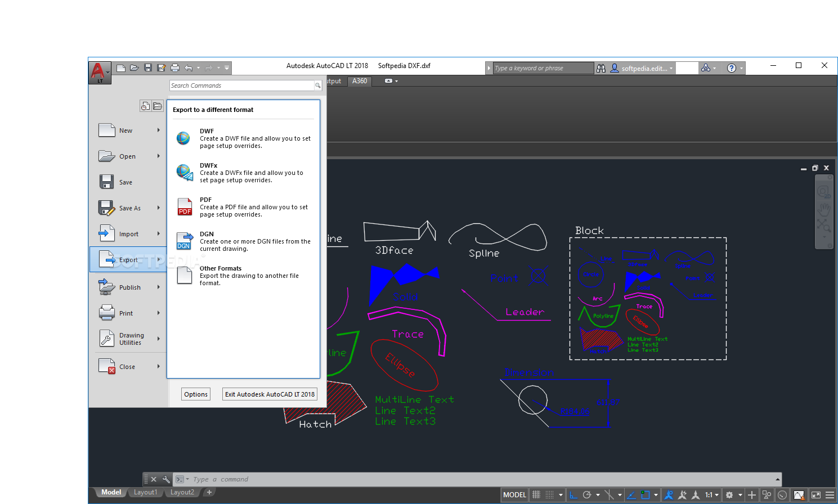
Task: Expand the Publish submenu arrow
Action: coord(159,287)
